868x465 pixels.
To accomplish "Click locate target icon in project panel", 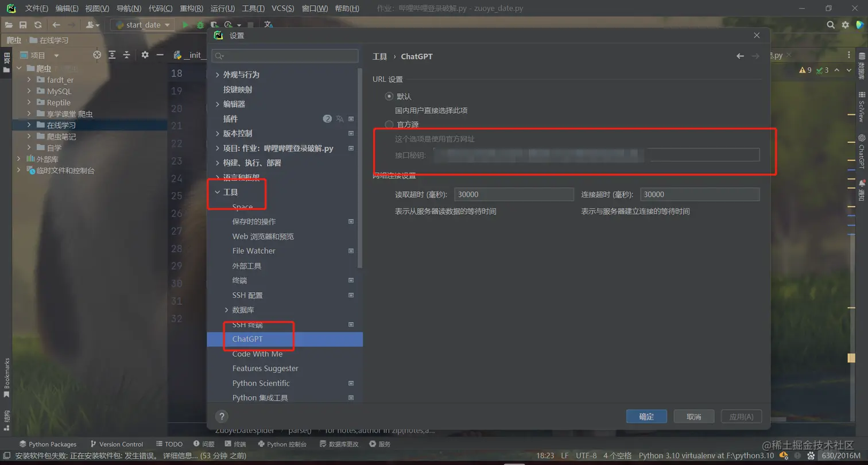I will point(97,55).
